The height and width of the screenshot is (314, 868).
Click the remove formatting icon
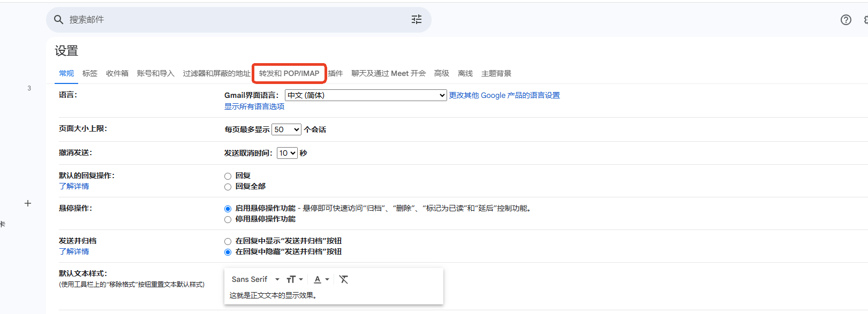(x=344, y=279)
